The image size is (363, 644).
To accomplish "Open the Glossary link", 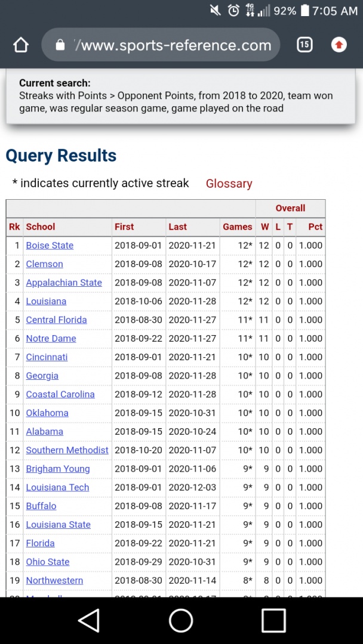I will coord(229,184).
